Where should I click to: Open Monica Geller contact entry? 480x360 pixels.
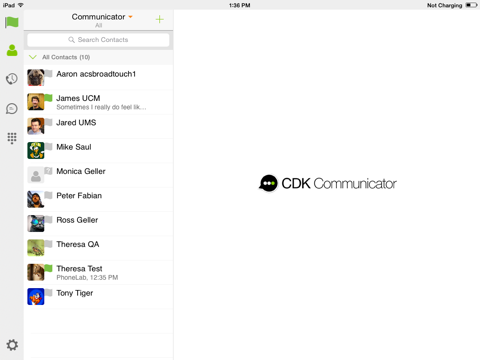99,175
